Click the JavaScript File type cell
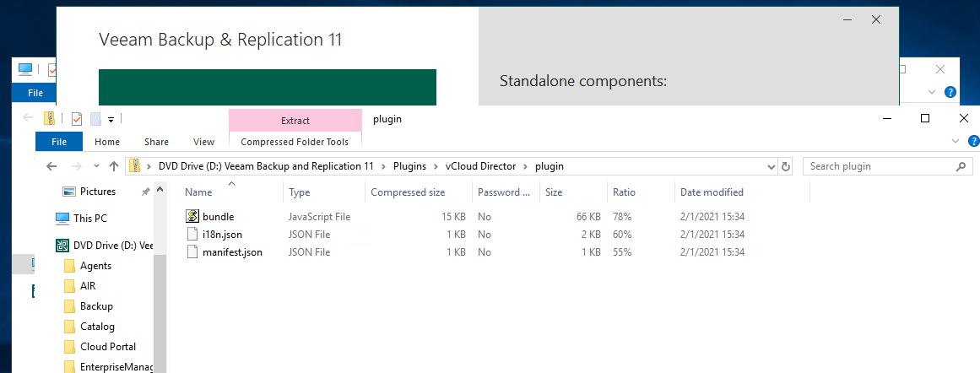The width and height of the screenshot is (980, 373). (319, 217)
